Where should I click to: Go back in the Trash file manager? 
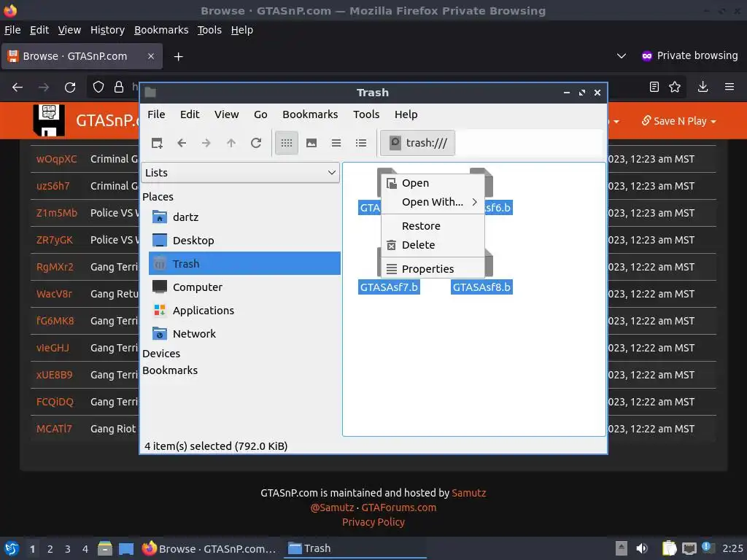(x=182, y=143)
